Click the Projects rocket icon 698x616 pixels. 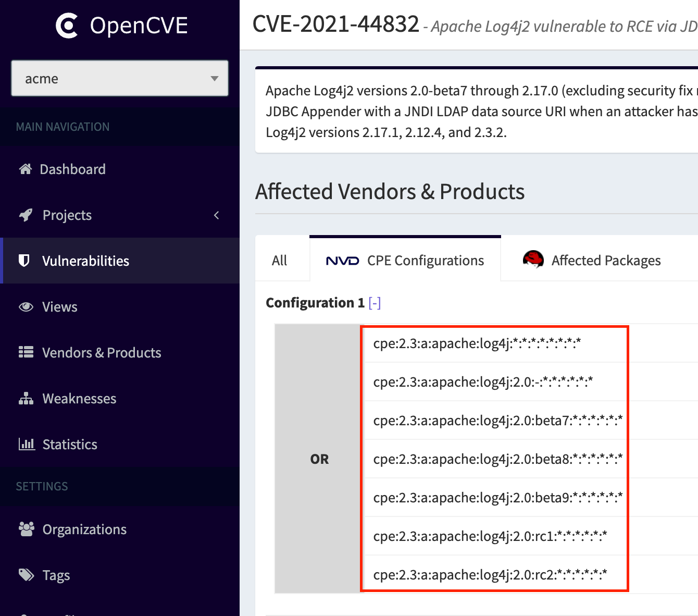(26, 215)
